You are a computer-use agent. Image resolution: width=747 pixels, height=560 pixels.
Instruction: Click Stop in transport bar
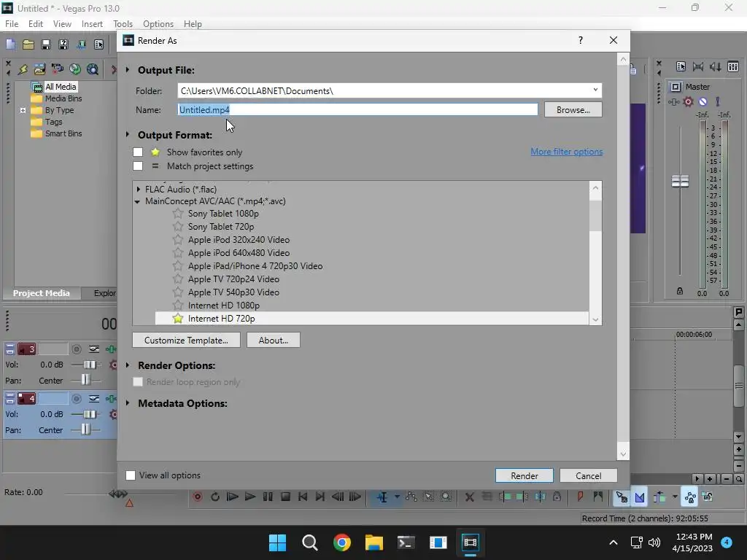(285, 497)
